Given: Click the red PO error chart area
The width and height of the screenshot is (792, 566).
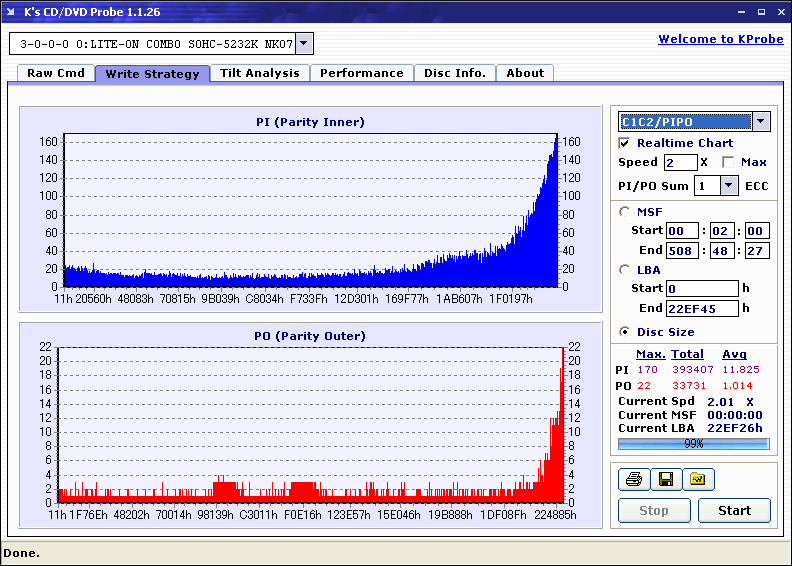Looking at the screenshot, I should click(x=311, y=425).
